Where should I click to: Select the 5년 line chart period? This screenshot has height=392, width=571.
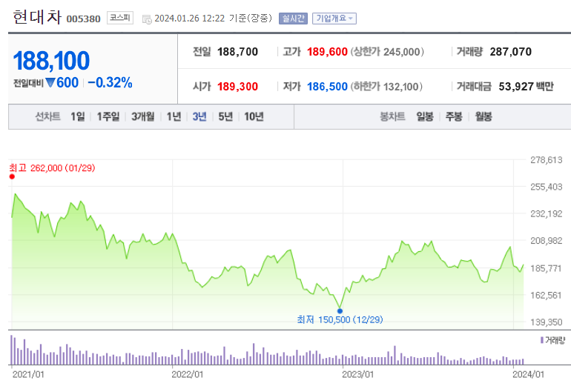pyautogui.click(x=225, y=116)
